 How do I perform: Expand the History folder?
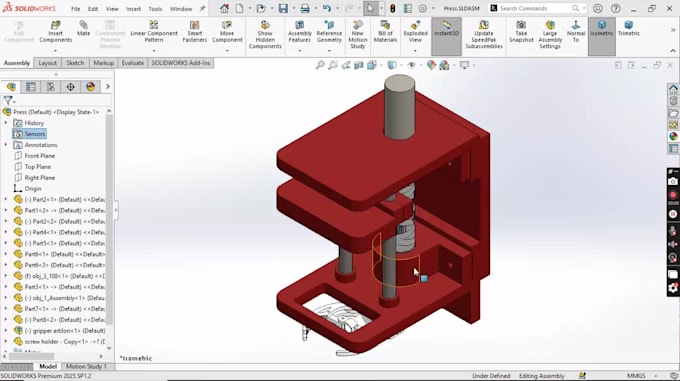click(x=6, y=123)
